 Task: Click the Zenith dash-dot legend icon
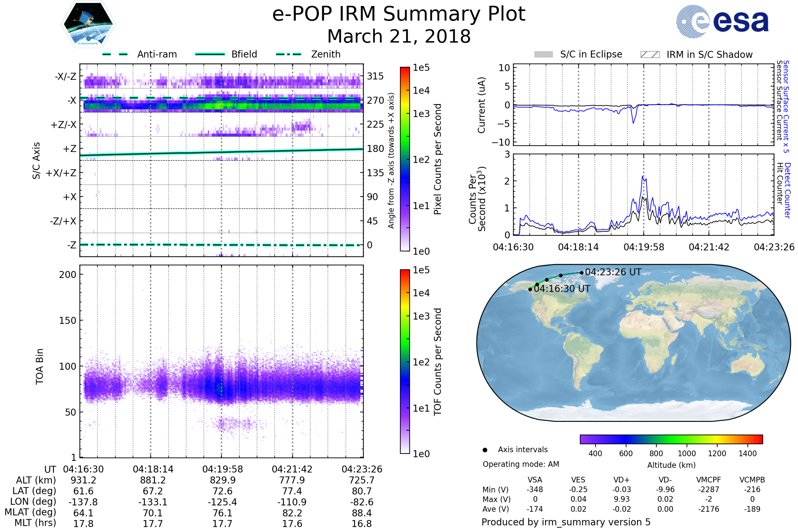click(x=288, y=54)
